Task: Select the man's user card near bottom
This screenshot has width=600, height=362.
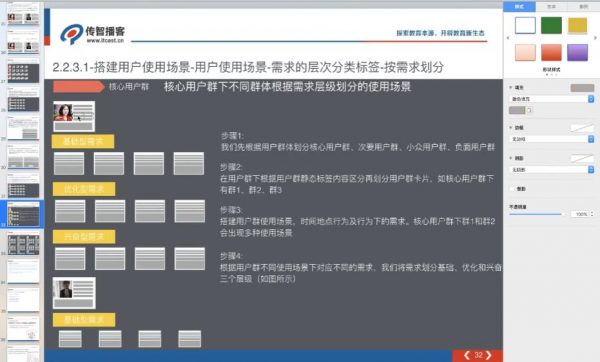Action: point(74,293)
